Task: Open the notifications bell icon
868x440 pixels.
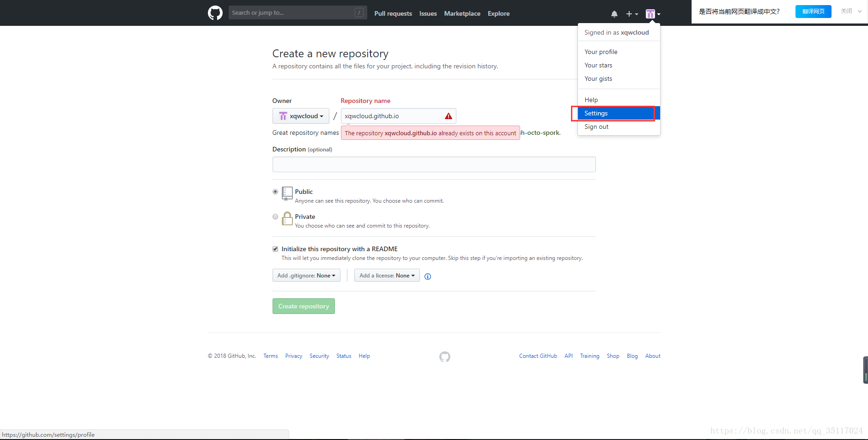Action: tap(614, 14)
